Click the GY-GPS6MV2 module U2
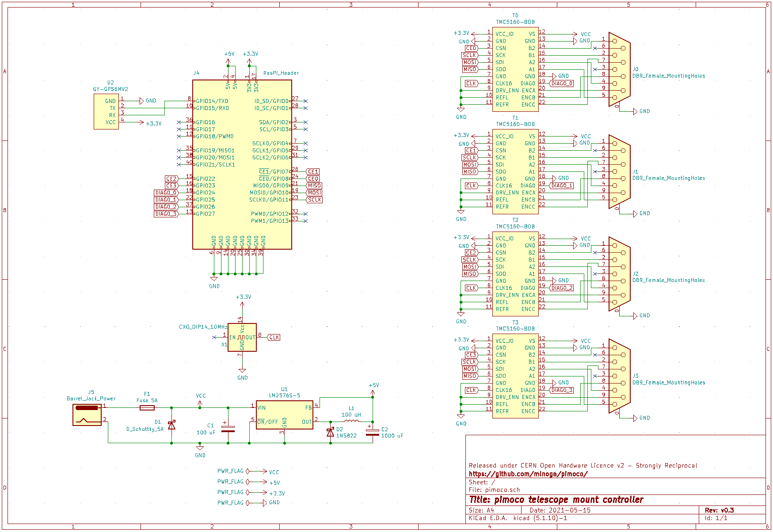The height and width of the screenshot is (532, 773). pos(106,111)
